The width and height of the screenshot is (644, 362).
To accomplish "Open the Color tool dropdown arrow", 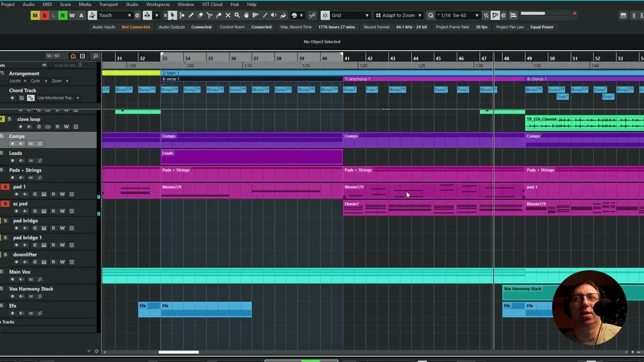I will point(301,15).
